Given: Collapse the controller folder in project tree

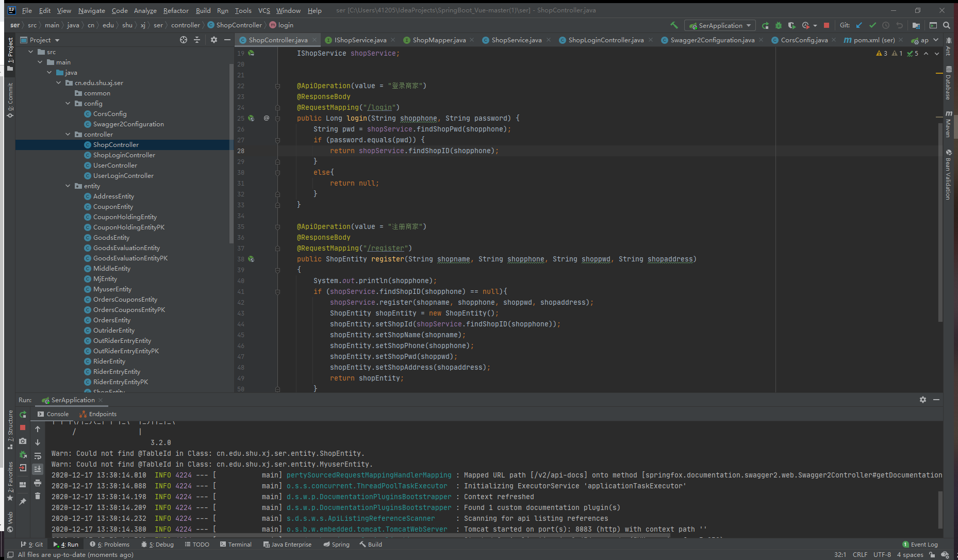Looking at the screenshot, I should [68, 135].
